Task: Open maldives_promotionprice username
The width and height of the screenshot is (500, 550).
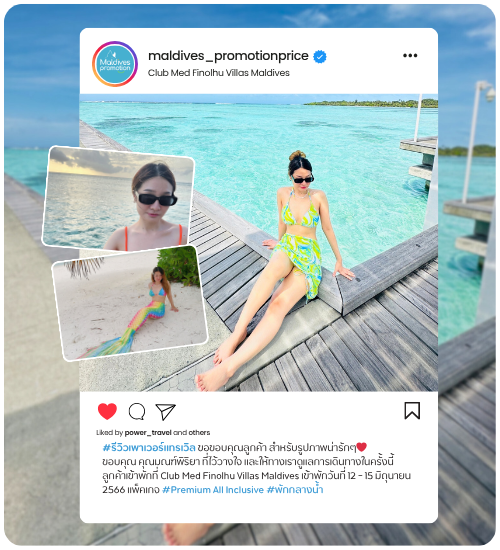Action: pos(228,56)
